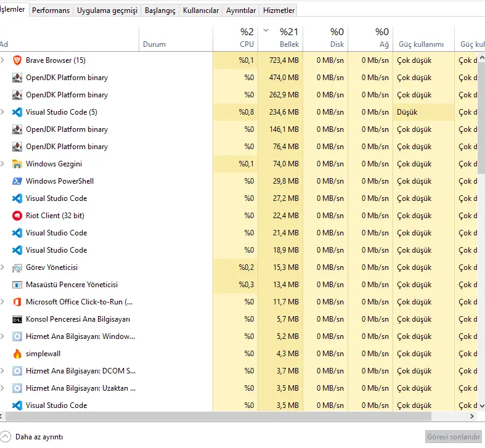
Task: Click the OpenJDK icon in the 474,0 MB row
Action: tap(17, 78)
